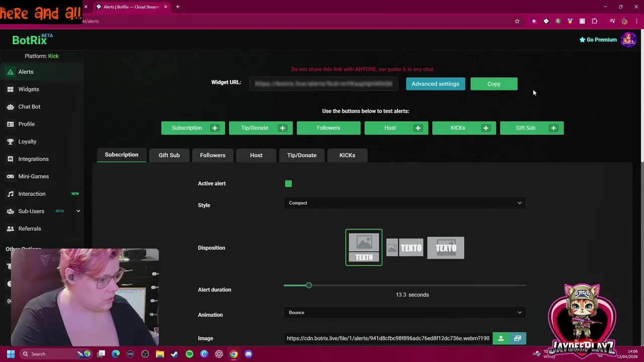The height and width of the screenshot is (362, 644).
Task: Click the plus on the Gift Sub test button
Action: point(553,128)
